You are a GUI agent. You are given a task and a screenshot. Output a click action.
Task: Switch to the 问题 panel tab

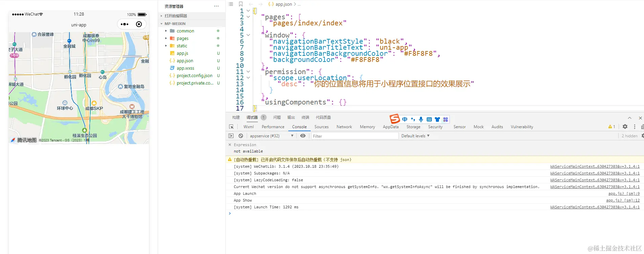pyautogui.click(x=277, y=117)
